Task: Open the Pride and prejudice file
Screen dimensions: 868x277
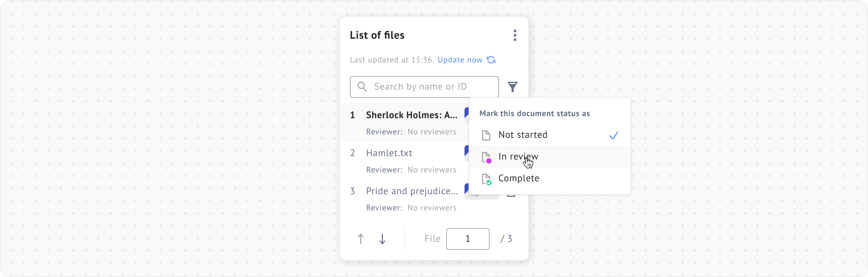Action: coord(412,191)
